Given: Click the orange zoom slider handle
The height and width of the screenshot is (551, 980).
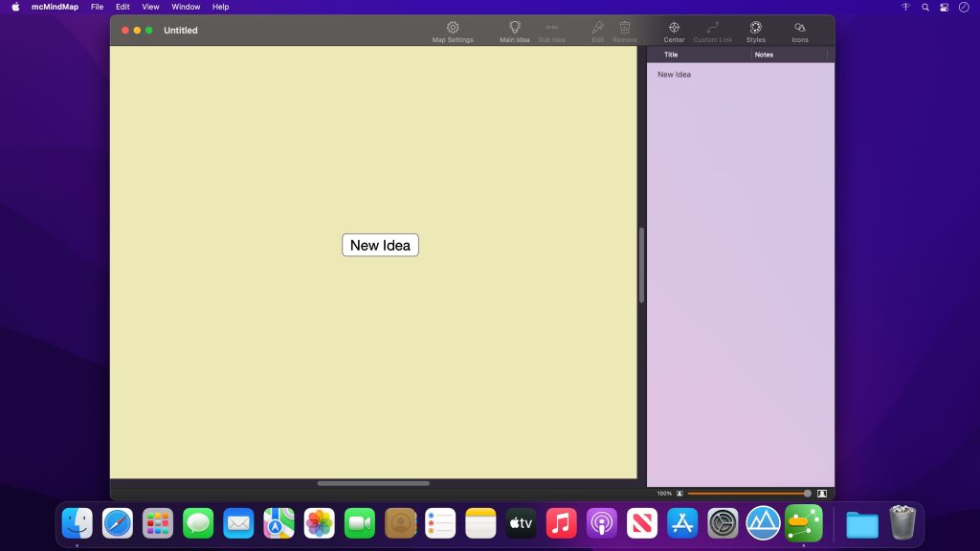Looking at the screenshot, I should 807,493.
